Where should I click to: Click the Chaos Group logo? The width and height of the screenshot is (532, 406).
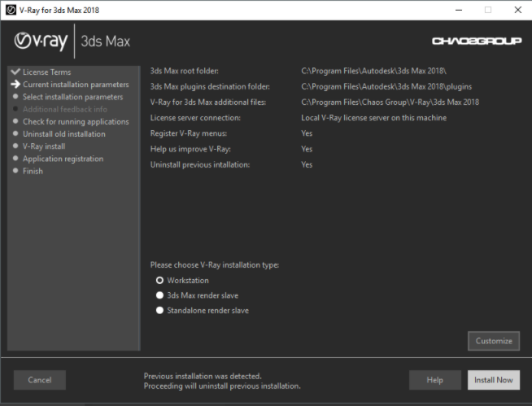click(x=477, y=41)
